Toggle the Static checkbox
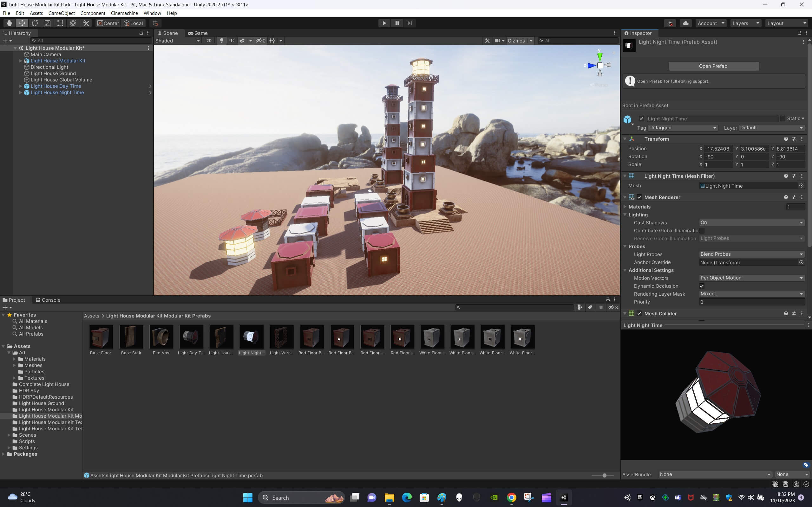The width and height of the screenshot is (812, 507). 783,119
